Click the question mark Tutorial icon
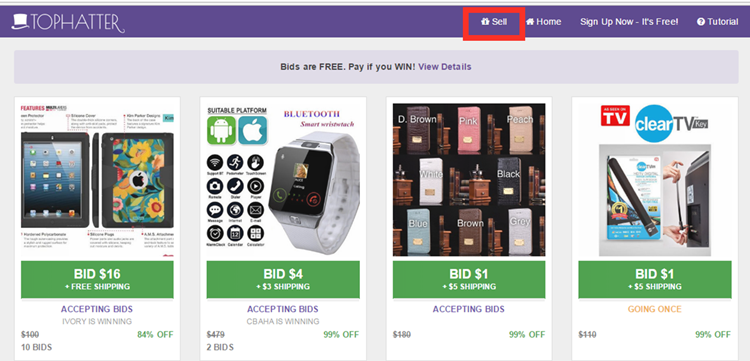 pos(701,22)
